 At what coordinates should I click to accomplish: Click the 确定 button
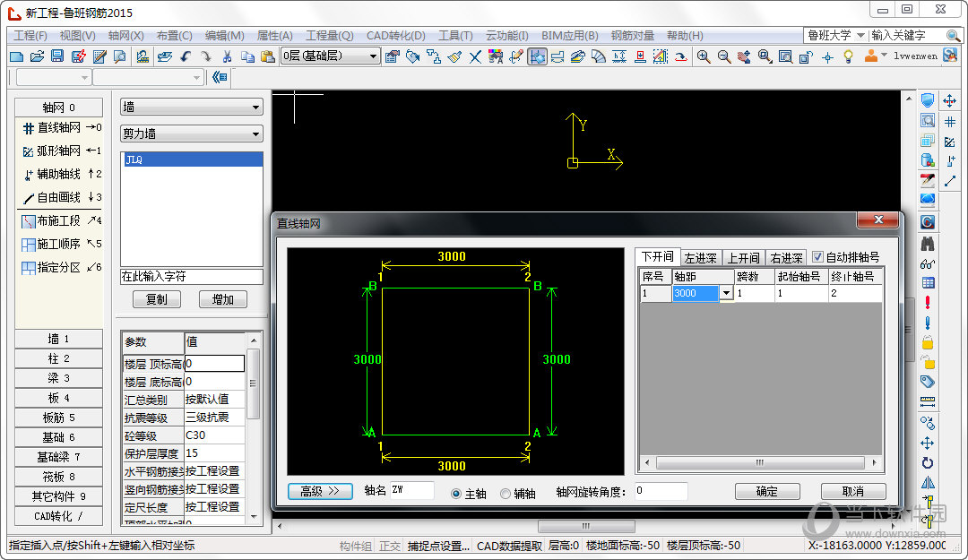point(767,492)
